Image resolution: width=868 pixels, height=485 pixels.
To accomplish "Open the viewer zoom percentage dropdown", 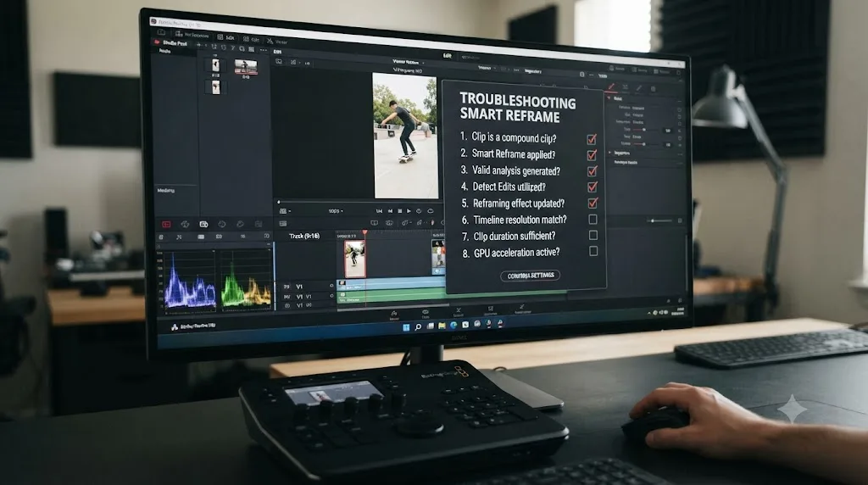I will point(336,211).
